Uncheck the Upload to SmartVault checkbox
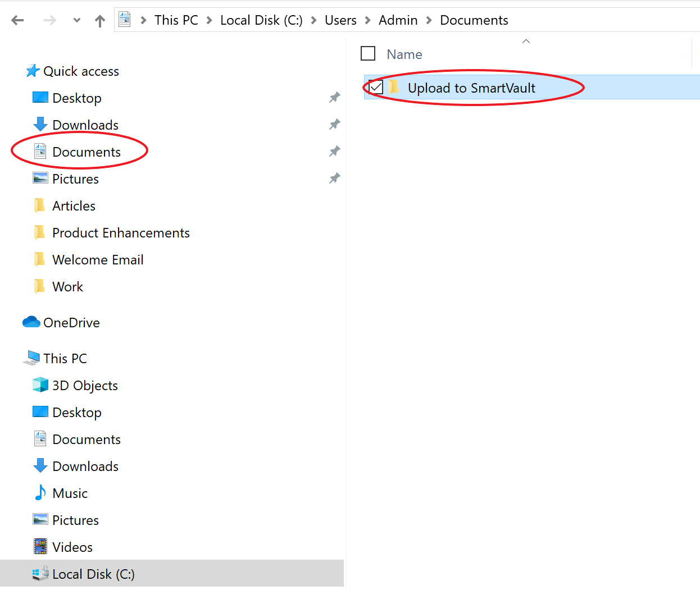Image resolution: width=700 pixels, height=590 pixels. coord(376,88)
